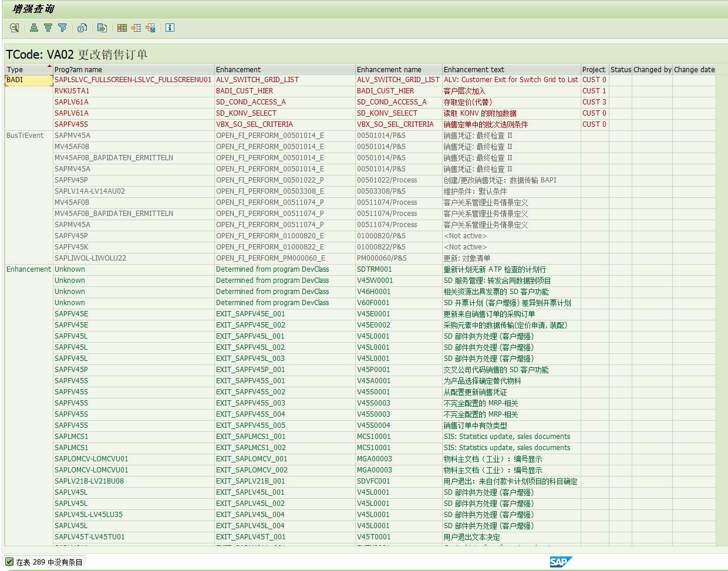This screenshot has height=571, width=728.
Task: Select the Type column header
Action: 29,69
